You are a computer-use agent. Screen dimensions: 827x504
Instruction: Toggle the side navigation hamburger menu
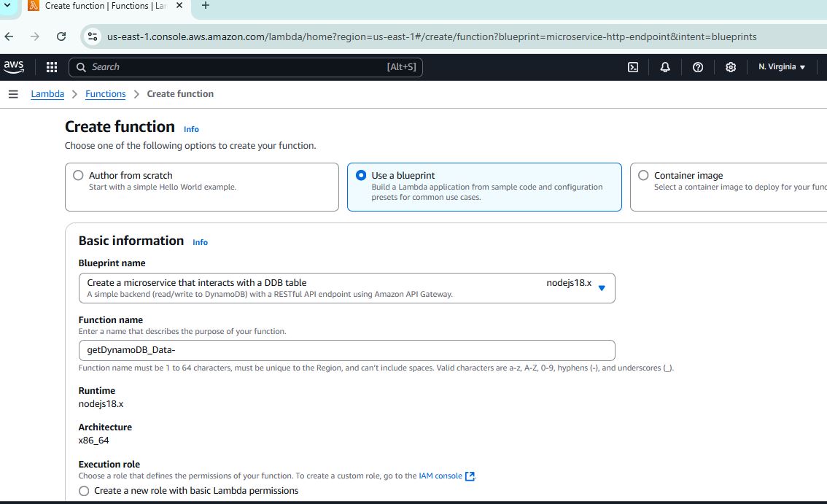click(x=13, y=94)
